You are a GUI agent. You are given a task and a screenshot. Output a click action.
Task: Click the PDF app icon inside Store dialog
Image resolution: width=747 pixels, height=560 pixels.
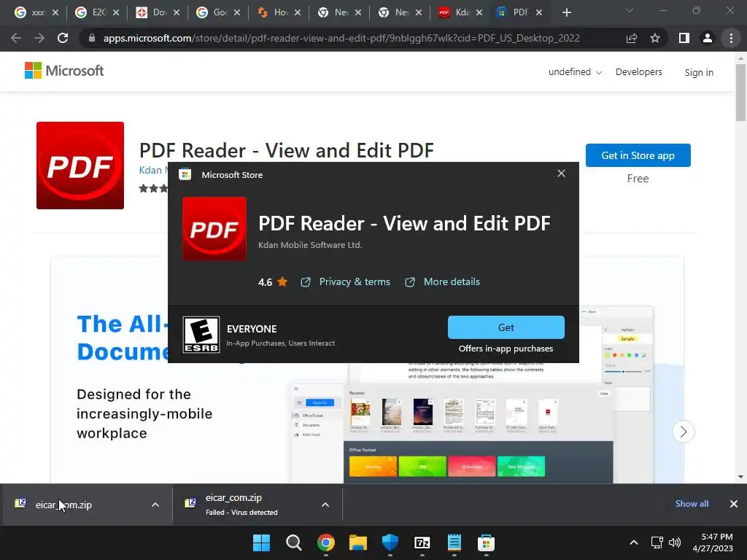click(214, 229)
